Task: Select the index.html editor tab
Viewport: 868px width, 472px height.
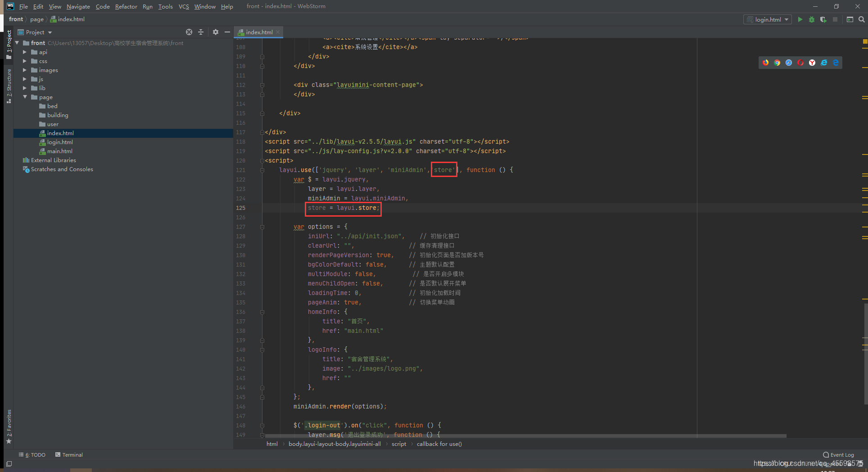Action: [259, 32]
